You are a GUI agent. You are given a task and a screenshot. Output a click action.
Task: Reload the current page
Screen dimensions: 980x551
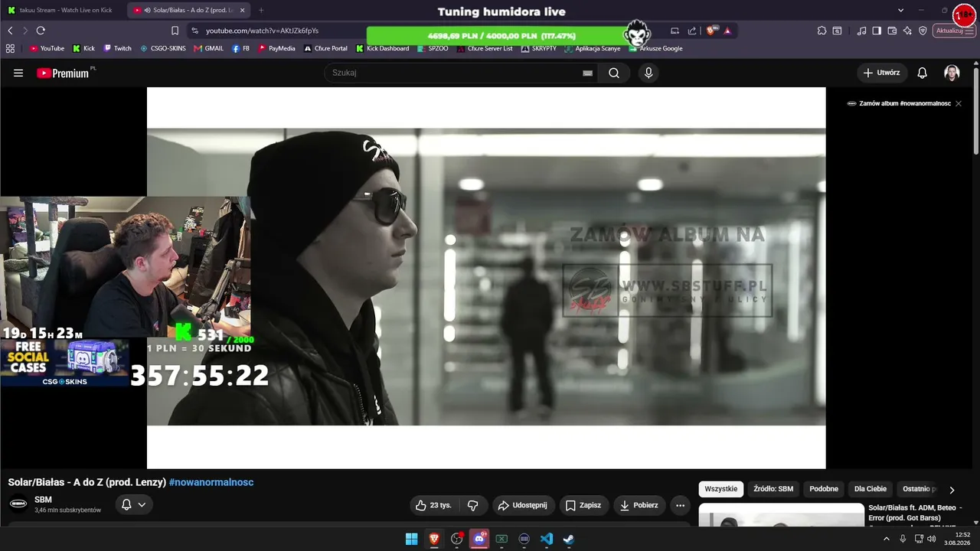(41, 31)
